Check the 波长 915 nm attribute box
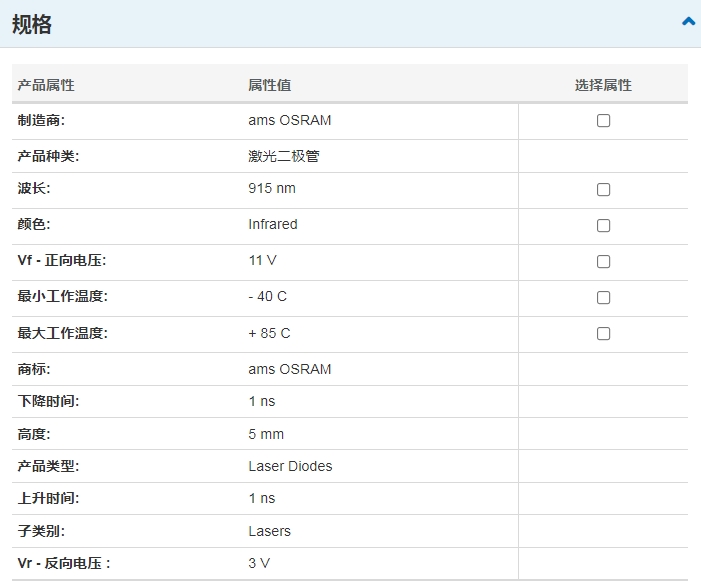Viewport: 701px width, 581px height. click(603, 189)
